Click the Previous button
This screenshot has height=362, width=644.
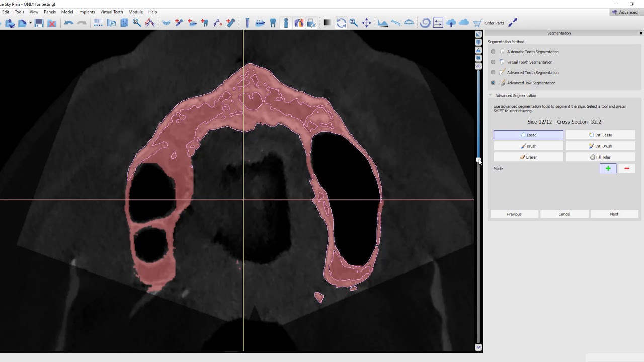point(514,214)
